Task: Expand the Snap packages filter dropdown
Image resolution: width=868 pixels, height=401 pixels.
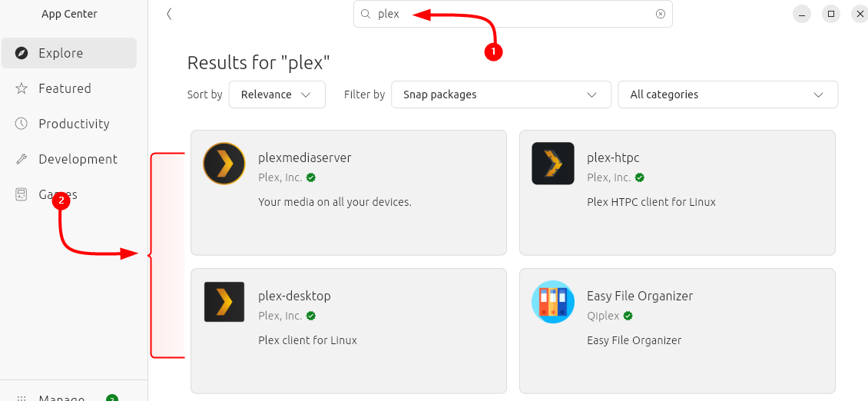Action: (x=501, y=94)
